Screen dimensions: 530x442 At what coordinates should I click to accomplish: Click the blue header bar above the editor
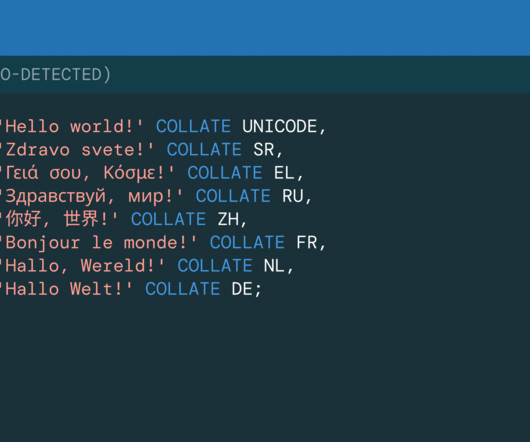pyautogui.click(x=265, y=28)
